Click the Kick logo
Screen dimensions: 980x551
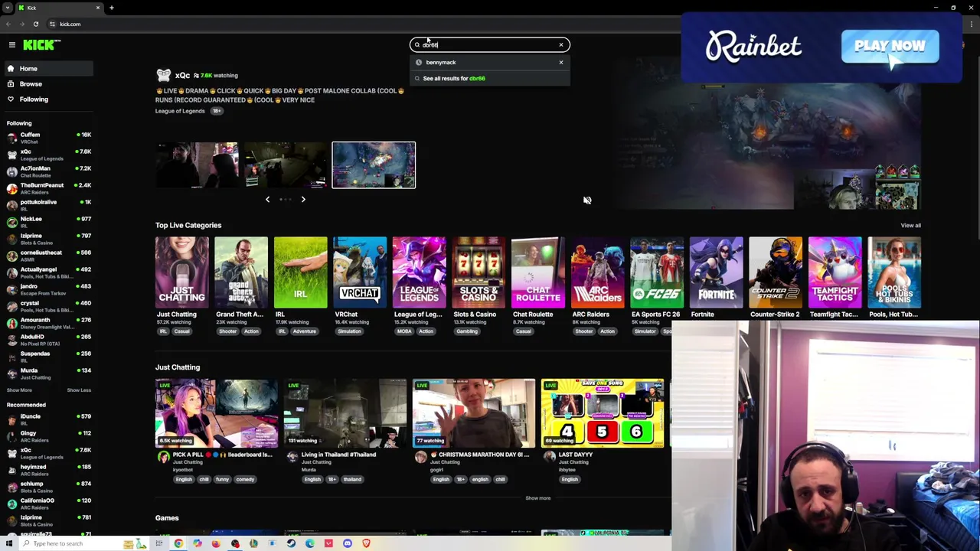click(x=41, y=45)
